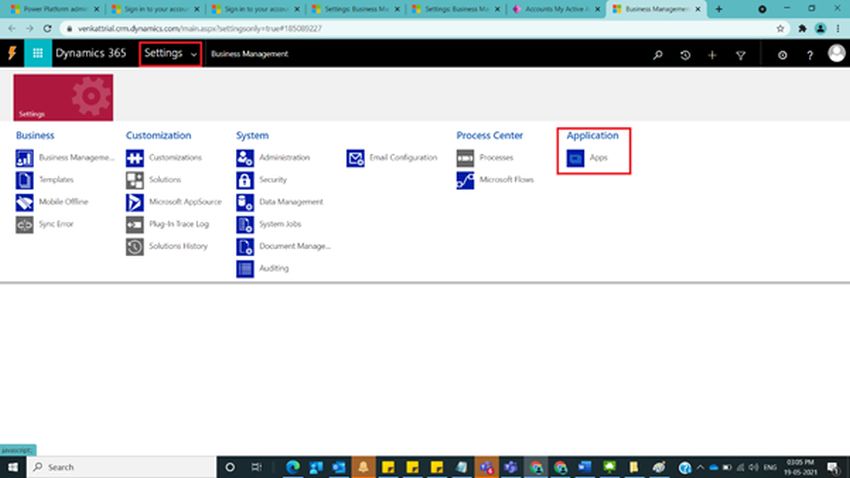Switch to Power Platform admin browser tab

(x=50, y=9)
